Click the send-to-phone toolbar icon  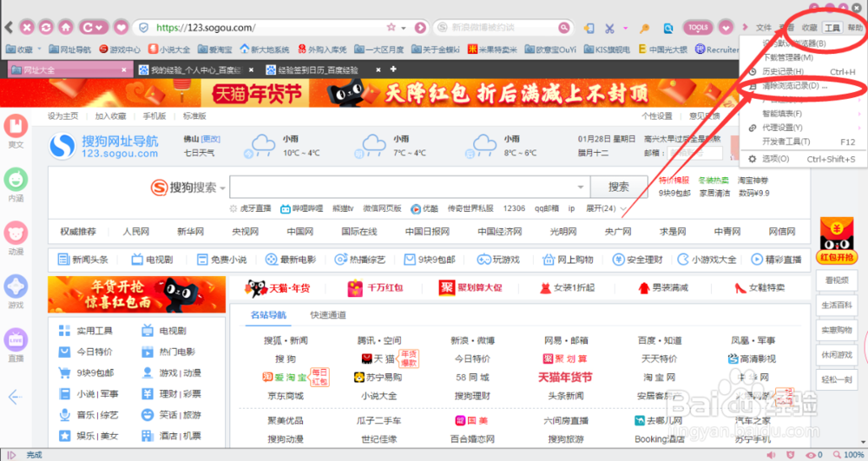(x=589, y=28)
